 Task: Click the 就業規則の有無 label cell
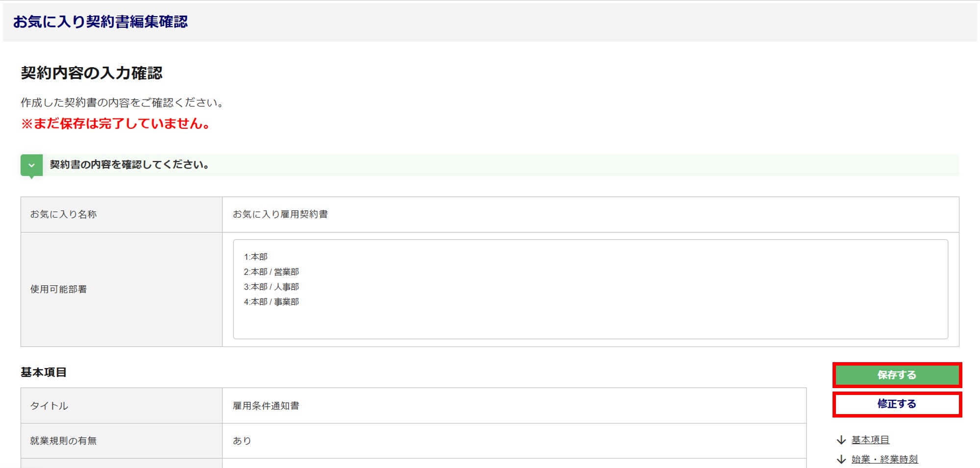pos(64,441)
